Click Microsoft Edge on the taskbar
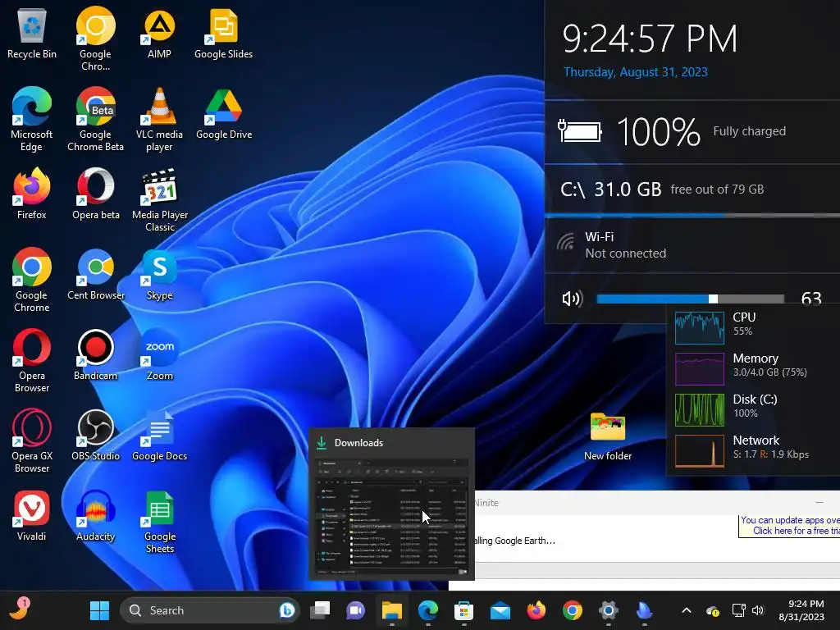The height and width of the screenshot is (630, 840). coord(427,610)
